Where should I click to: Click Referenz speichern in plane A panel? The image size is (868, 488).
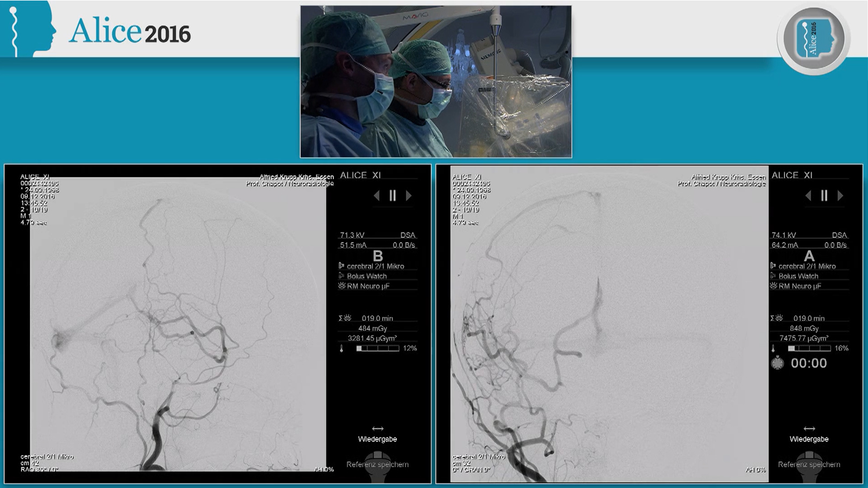[809, 465]
